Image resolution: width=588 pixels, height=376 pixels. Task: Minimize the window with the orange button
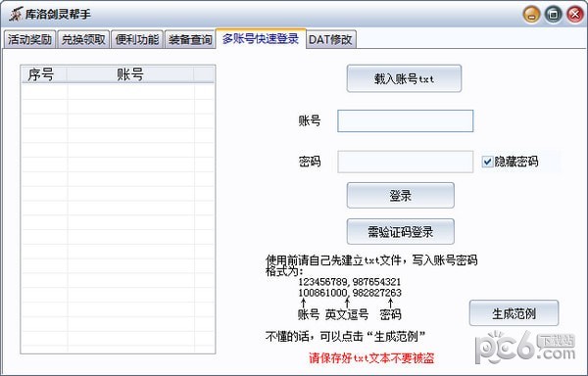click(531, 15)
